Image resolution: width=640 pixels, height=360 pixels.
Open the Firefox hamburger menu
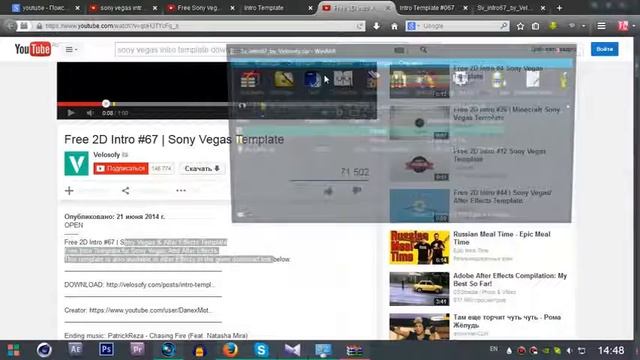[601, 26]
